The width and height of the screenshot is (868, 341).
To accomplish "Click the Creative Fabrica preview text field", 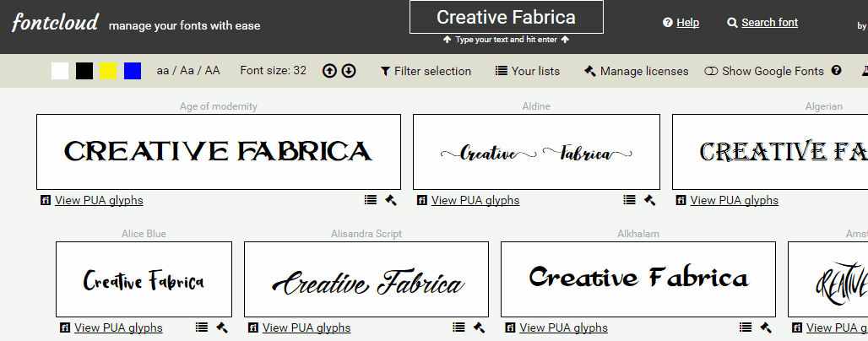I will pyautogui.click(x=506, y=17).
